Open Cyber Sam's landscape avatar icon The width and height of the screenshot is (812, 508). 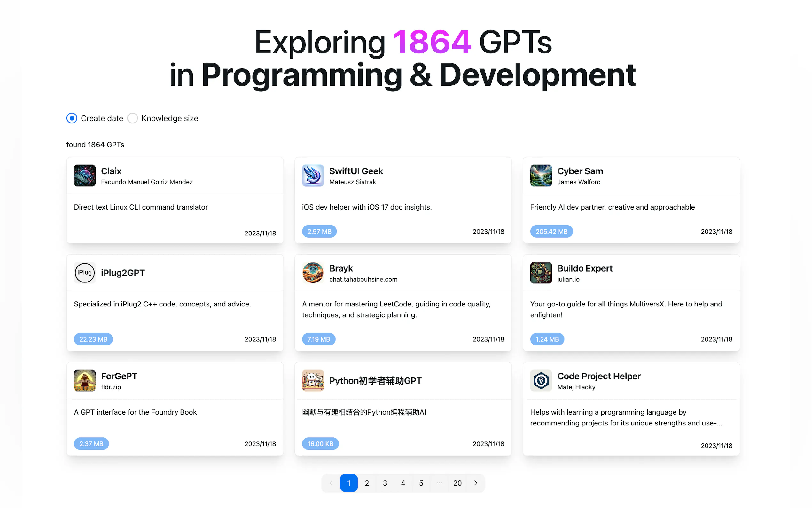pyautogui.click(x=541, y=175)
